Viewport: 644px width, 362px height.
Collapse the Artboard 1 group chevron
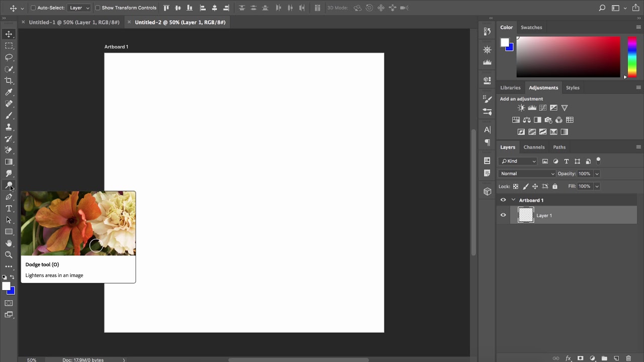pos(513,200)
